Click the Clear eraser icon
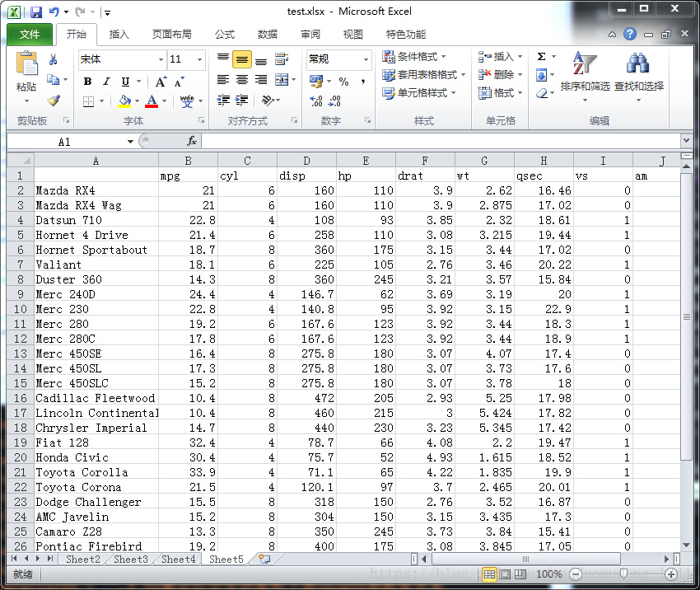700x590 pixels. [542, 93]
